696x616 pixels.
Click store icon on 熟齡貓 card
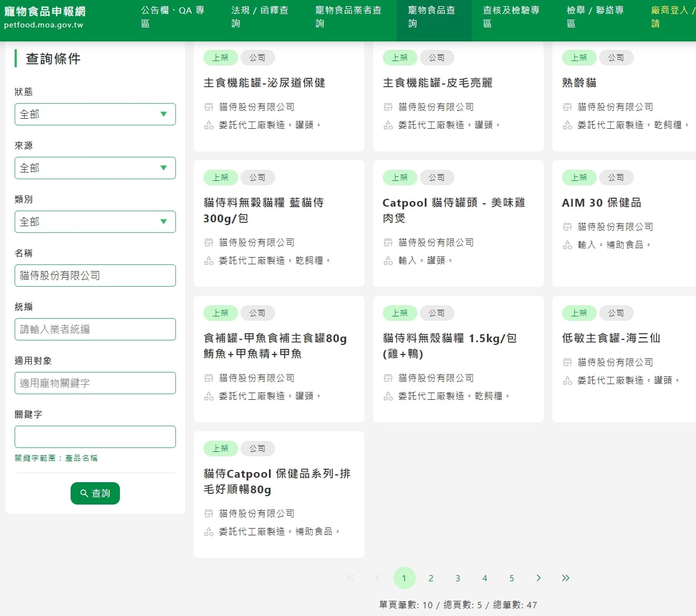[567, 107]
